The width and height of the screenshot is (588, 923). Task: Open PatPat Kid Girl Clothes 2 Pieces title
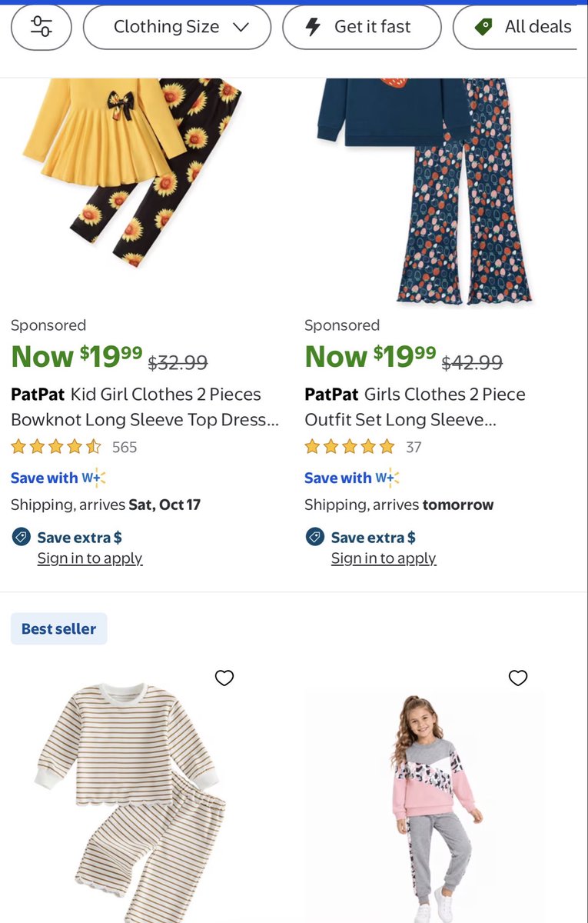click(145, 407)
